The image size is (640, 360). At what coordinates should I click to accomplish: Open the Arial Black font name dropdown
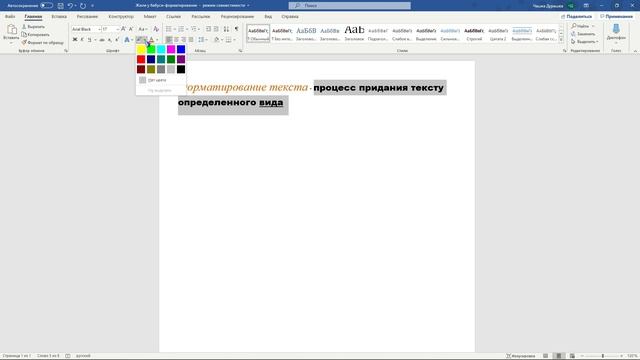pos(99,29)
